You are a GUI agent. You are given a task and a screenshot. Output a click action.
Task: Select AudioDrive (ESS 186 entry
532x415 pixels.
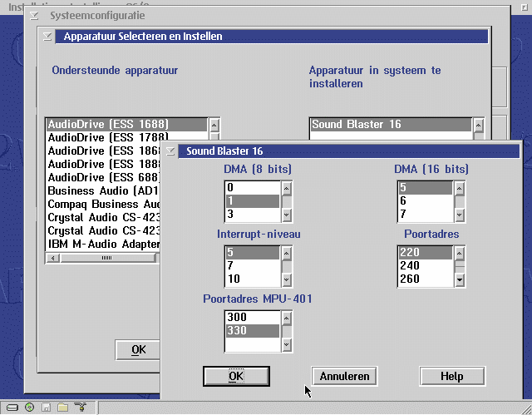103,151
